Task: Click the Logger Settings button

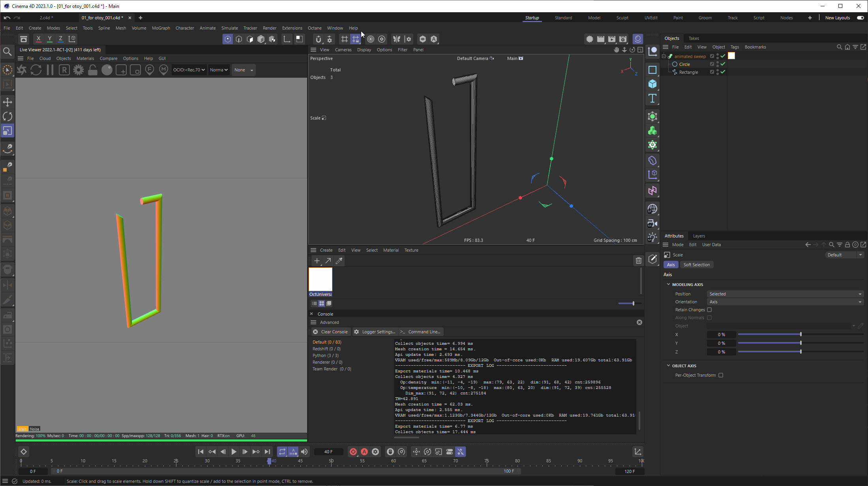Action: pos(375,332)
